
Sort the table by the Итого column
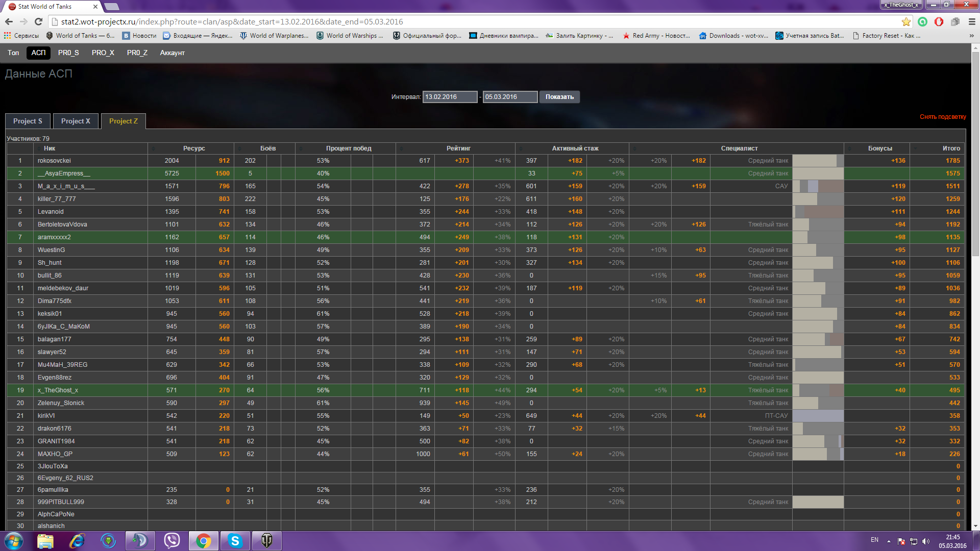point(951,148)
